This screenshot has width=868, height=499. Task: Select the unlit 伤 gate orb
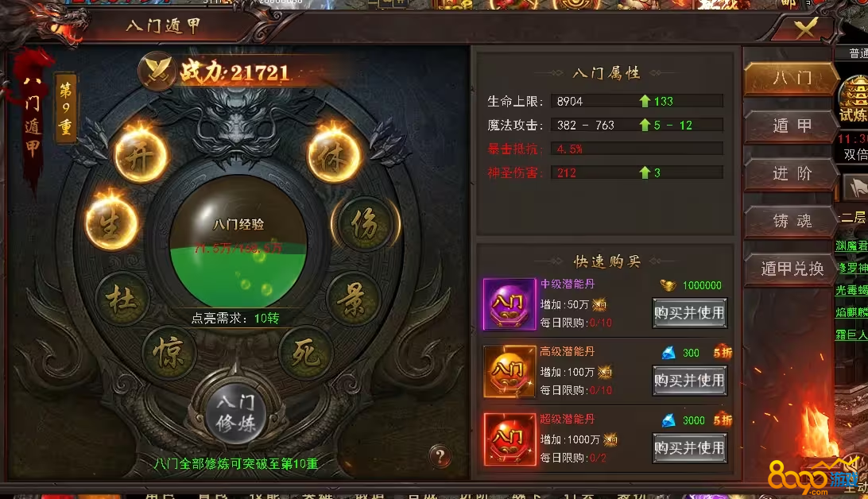[366, 223]
